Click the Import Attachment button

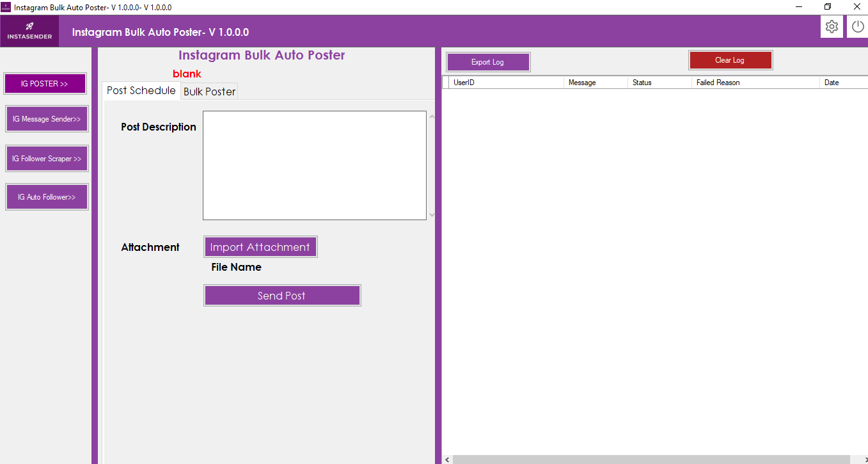[260, 247]
